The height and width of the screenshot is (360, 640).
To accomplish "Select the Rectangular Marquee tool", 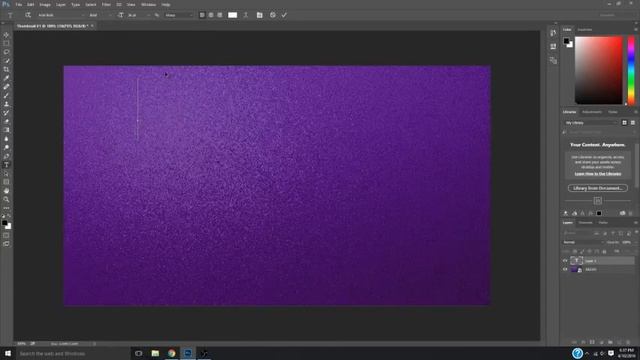I will pos(6,43).
